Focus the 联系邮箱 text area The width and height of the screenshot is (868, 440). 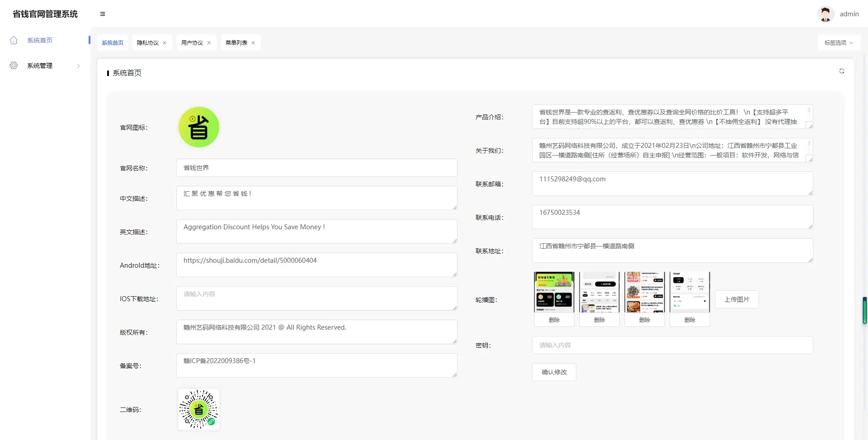673,184
